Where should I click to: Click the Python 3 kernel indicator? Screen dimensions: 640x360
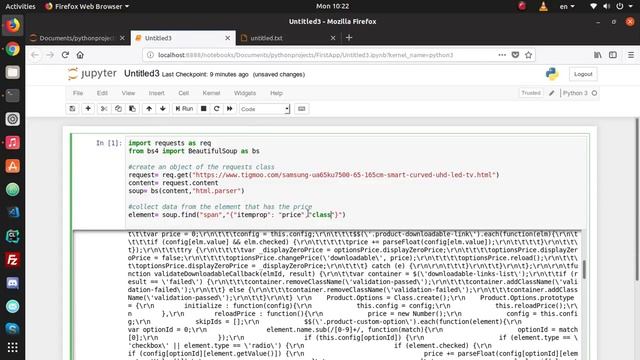coord(580,93)
